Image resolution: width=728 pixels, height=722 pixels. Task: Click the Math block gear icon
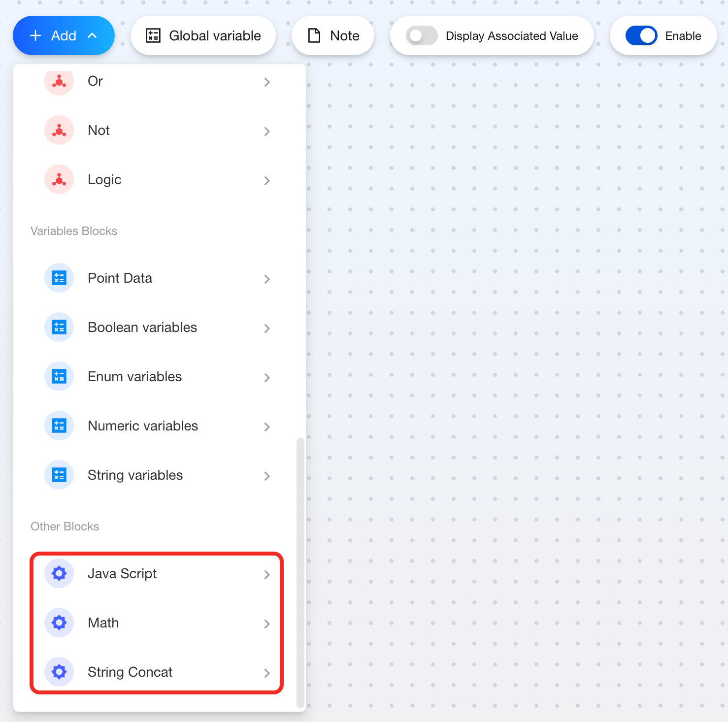click(x=59, y=623)
